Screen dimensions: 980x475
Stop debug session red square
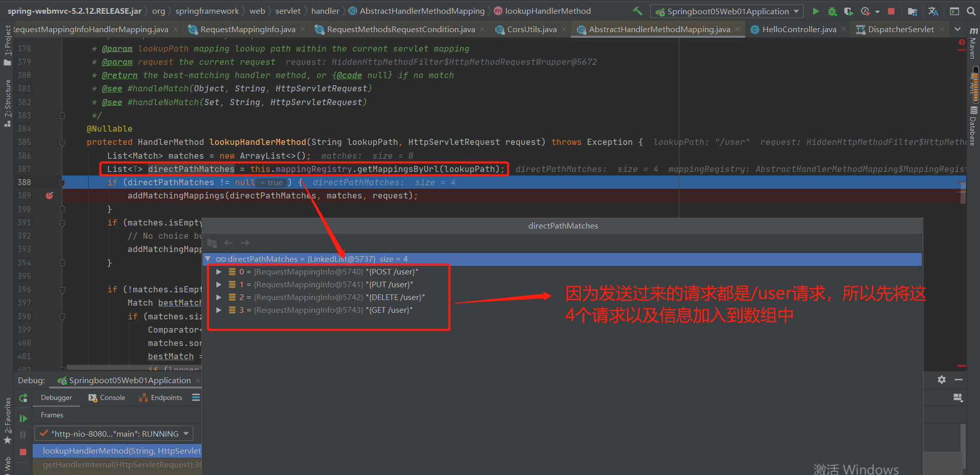[x=23, y=452]
